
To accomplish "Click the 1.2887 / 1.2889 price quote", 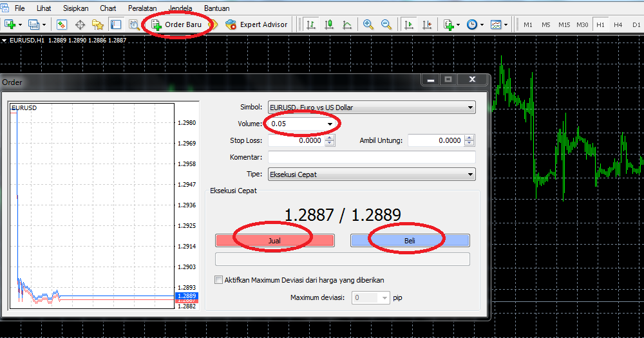I will click(343, 215).
